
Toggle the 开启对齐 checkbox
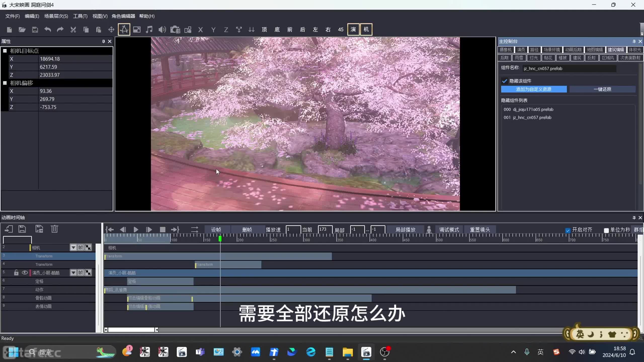(x=568, y=231)
